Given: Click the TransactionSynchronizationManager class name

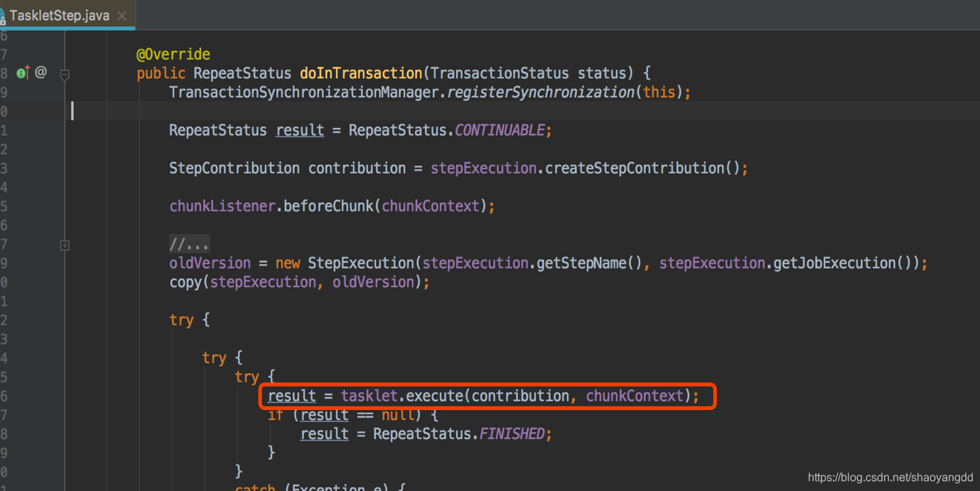Looking at the screenshot, I should pyautogui.click(x=304, y=92).
